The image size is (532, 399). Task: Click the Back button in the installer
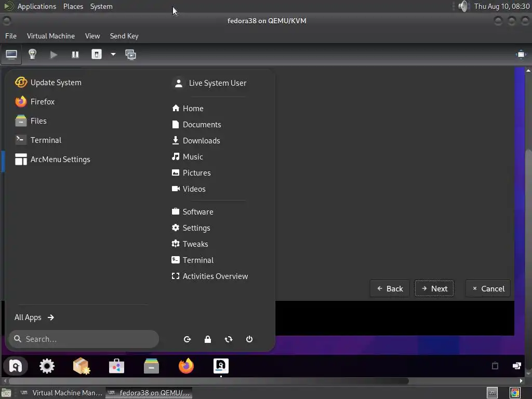pos(390,289)
